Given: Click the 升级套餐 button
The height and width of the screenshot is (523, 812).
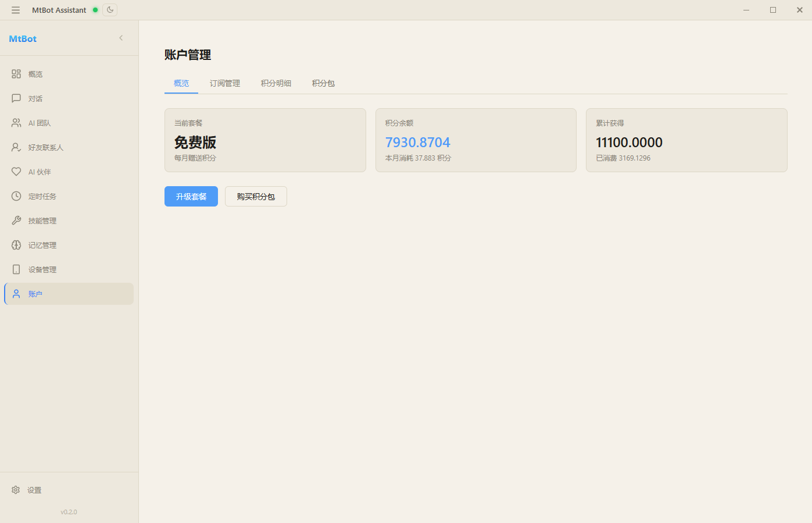Looking at the screenshot, I should point(191,196).
